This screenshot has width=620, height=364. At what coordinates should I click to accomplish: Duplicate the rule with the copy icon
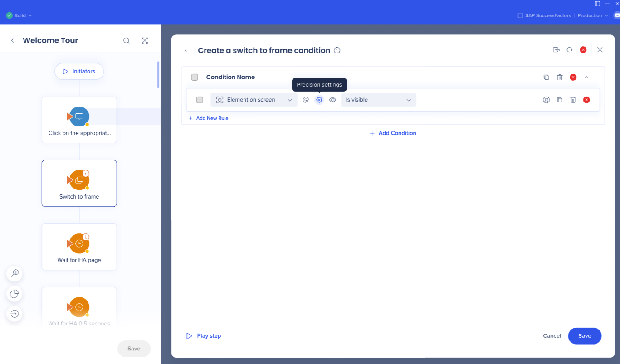(x=560, y=100)
